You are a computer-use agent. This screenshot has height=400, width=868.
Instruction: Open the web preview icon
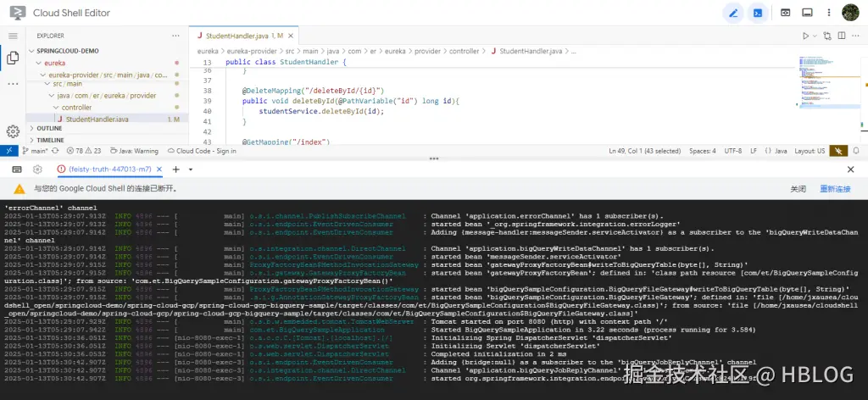tap(785, 13)
